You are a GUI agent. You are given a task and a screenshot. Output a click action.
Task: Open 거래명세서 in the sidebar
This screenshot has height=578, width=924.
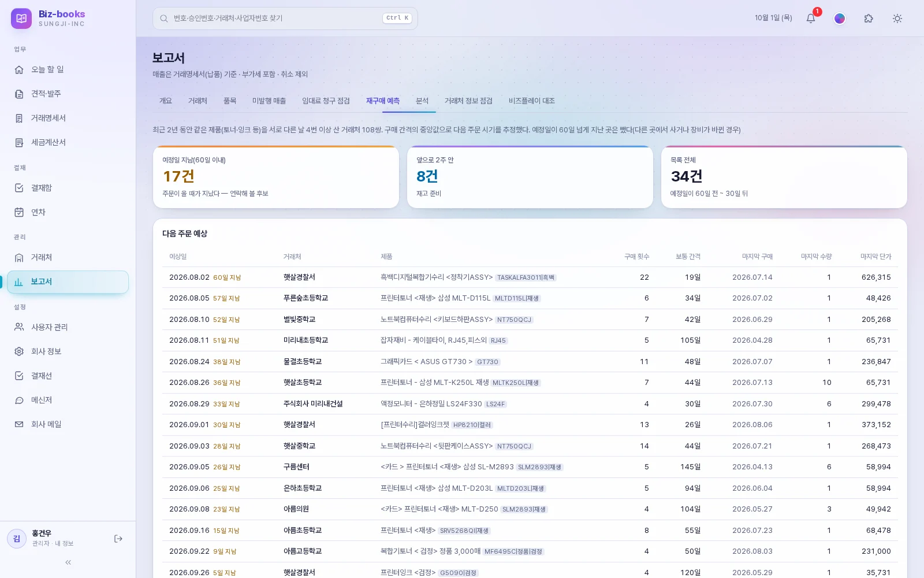(68, 118)
